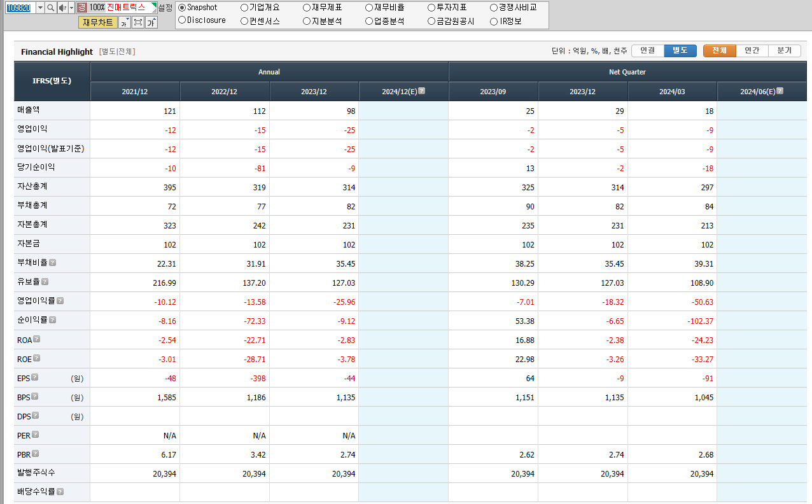Select the 연간 annual tab
This screenshot has height=504, width=812.
point(752,51)
